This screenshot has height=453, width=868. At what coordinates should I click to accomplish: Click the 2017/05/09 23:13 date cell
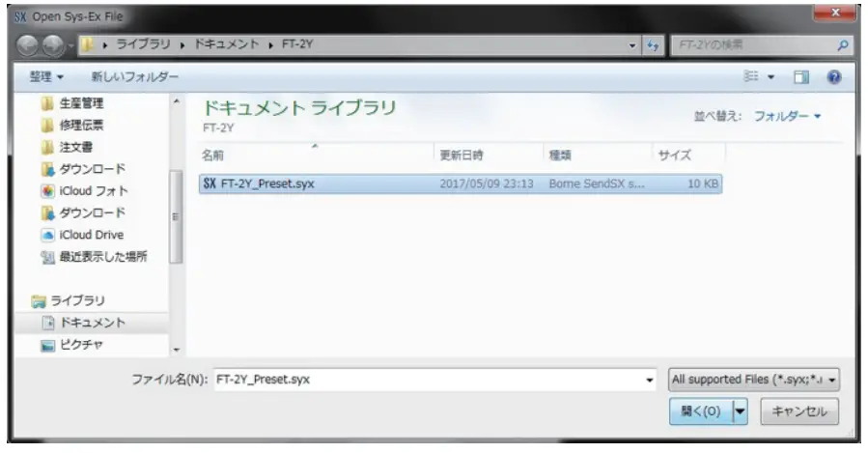coord(487,184)
